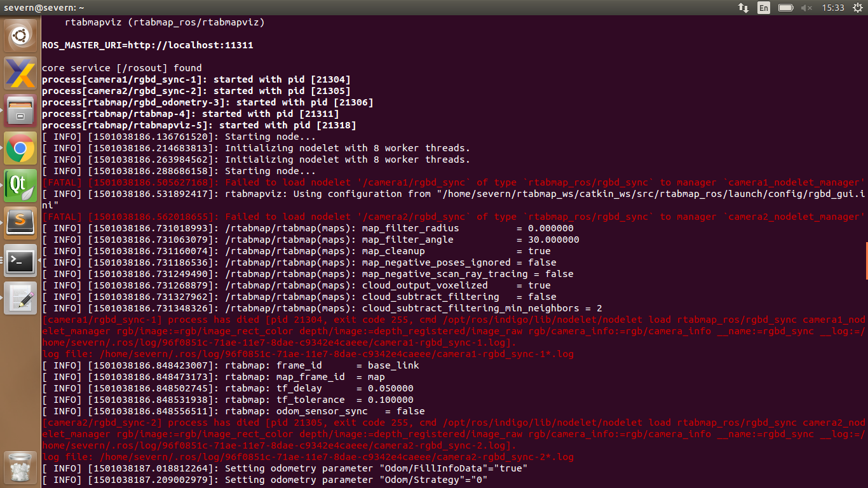Click the 'Odom/Strategy'='0' parameter line
This screenshot has width=868, height=488.
pyautogui.click(x=265, y=480)
